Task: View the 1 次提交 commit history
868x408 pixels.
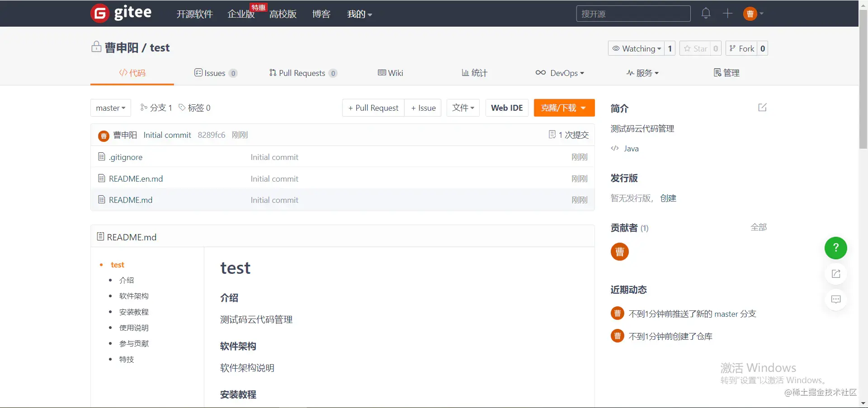Action: pyautogui.click(x=569, y=135)
